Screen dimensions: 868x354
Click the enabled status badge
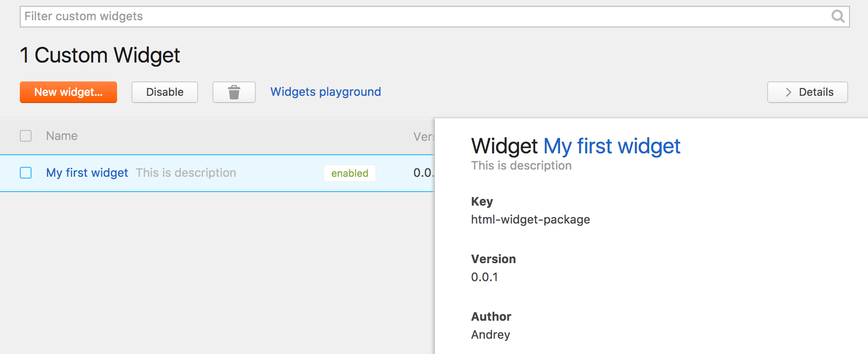click(350, 173)
